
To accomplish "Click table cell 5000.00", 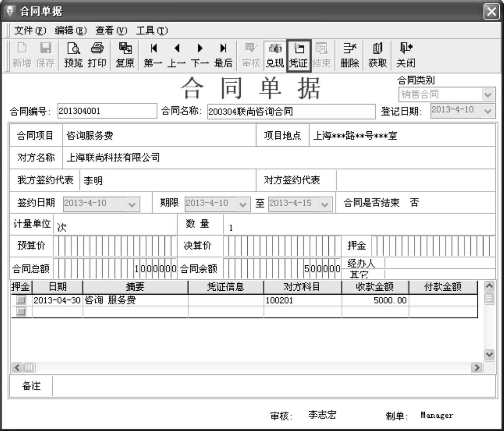I will coord(375,300).
